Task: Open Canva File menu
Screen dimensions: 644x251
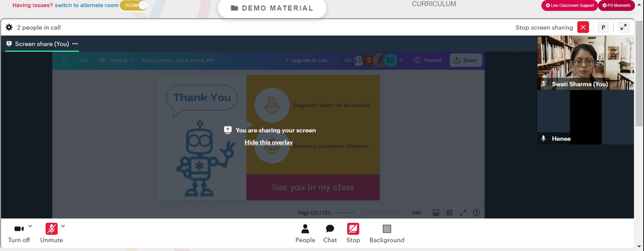Action: 83,60
